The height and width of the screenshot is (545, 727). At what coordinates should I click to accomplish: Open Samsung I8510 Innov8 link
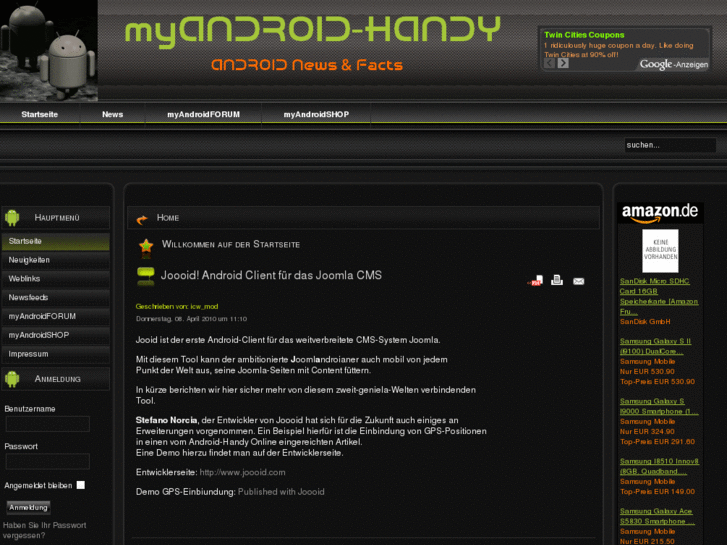click(659, 466)
